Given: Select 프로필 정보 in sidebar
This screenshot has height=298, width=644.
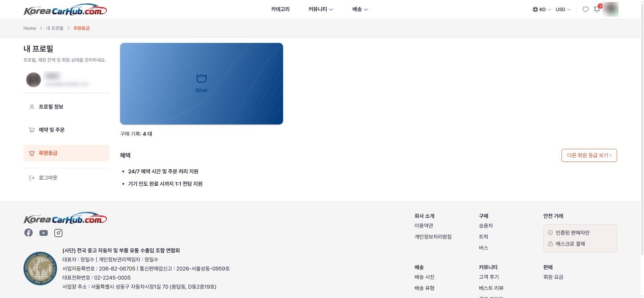Looking at the screenshot, I should 66,107.
